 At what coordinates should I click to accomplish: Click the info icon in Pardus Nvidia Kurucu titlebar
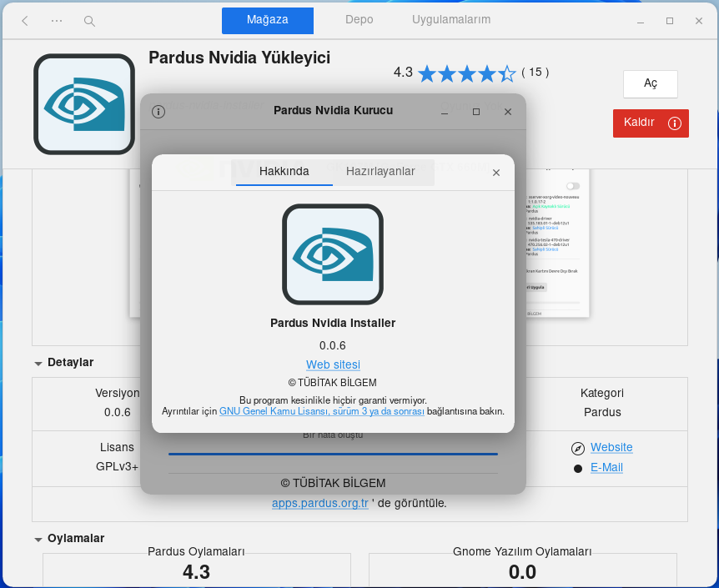pos(158,112)
